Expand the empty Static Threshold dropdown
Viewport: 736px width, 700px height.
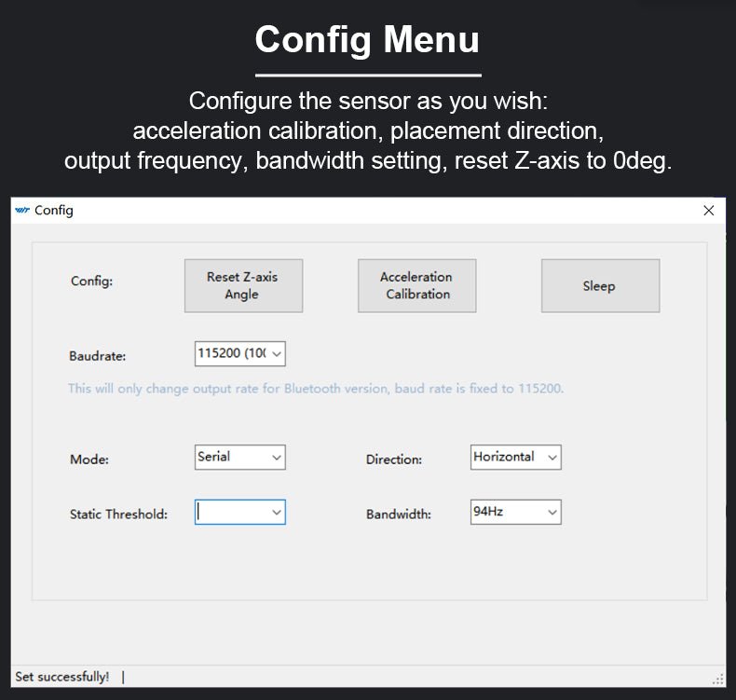click(x=239, y=513)
